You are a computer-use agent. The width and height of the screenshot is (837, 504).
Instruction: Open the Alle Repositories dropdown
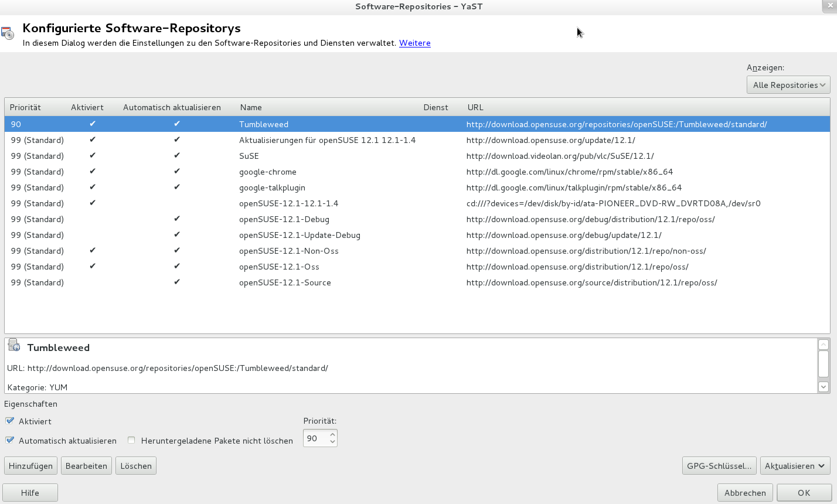pyautogui.click(x=788, y=85)
